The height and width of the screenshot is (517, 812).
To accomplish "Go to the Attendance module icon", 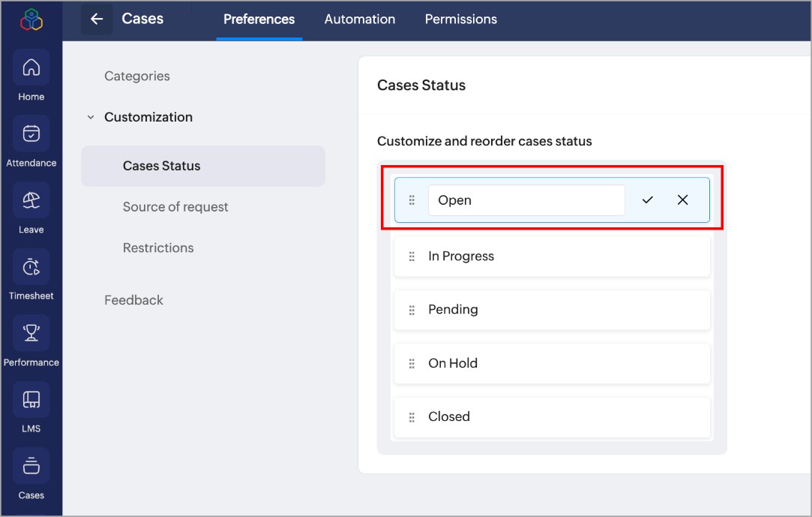I will (31, 134).
